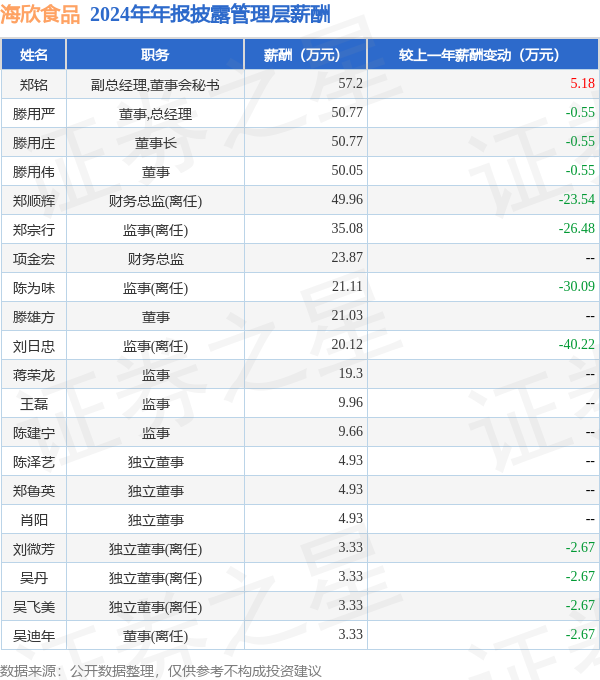Click the 2024年年报披露管理层薪酬 title
Screen dimensions: 600x680
coord(210,14)
